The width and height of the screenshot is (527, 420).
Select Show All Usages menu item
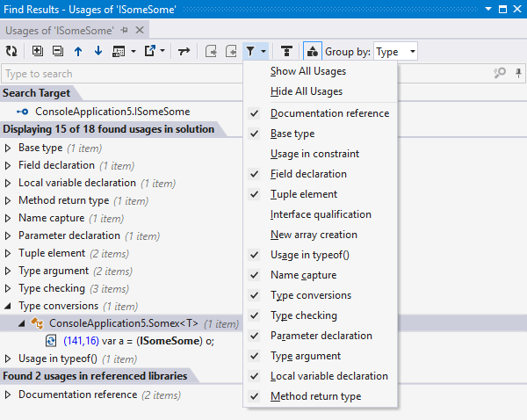(x=307, y=71)
